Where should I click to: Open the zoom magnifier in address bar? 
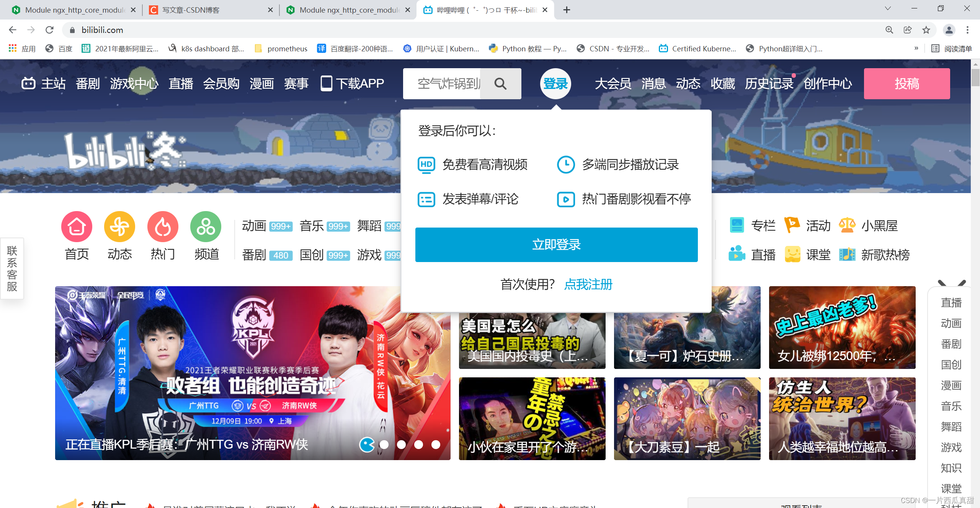click(x=889, y=30)
